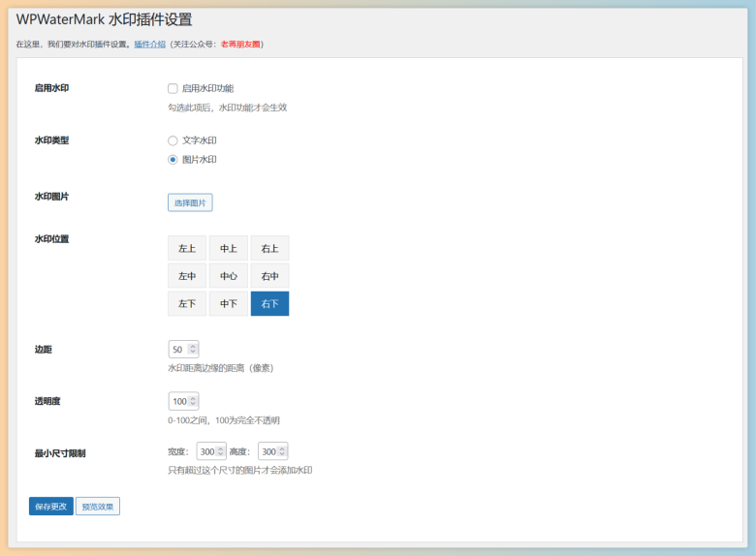Click the 透明度 field spinner arrows
The height and width of the screenshot is (556, 756).
193,401
